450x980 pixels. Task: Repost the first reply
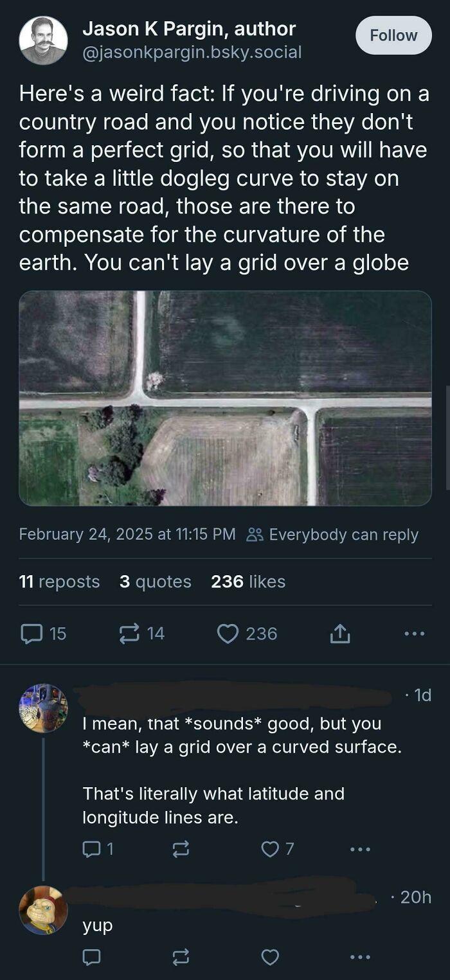click(181, 848)
